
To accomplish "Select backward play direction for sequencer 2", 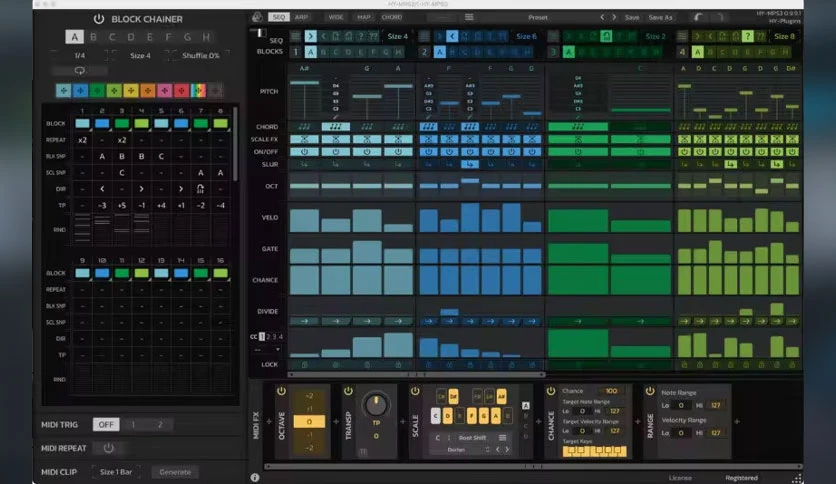I will [x=452, y=36].
